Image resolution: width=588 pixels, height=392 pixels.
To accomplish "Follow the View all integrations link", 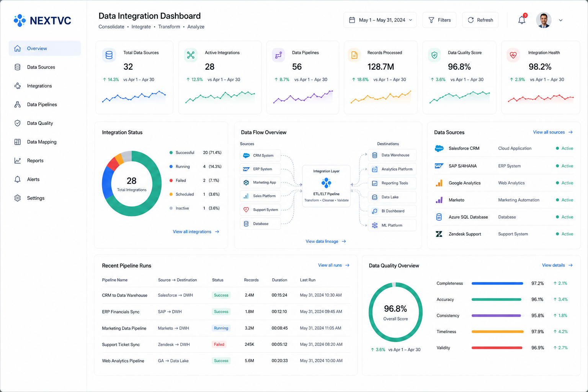I will pos(196,232).
